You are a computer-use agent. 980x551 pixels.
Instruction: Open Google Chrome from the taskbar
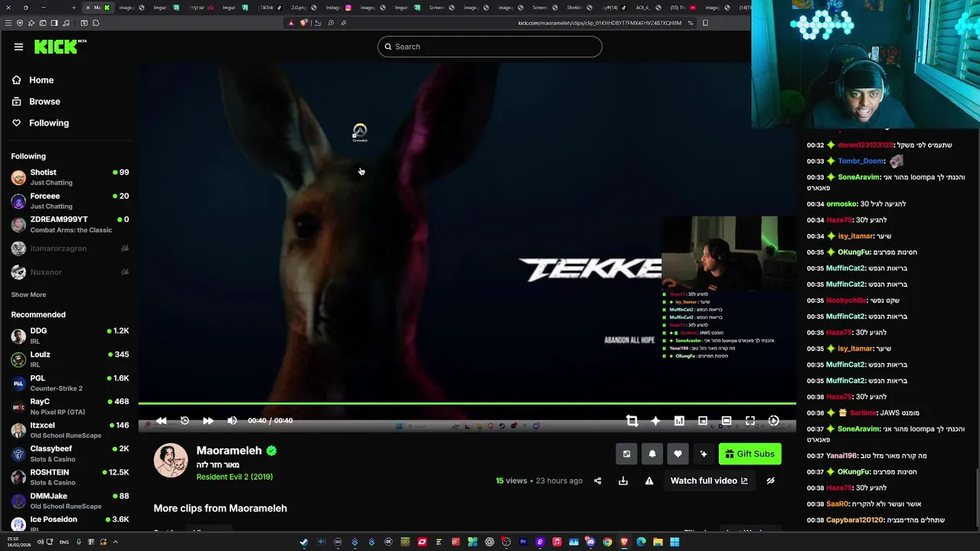click(x=607, y=542)
